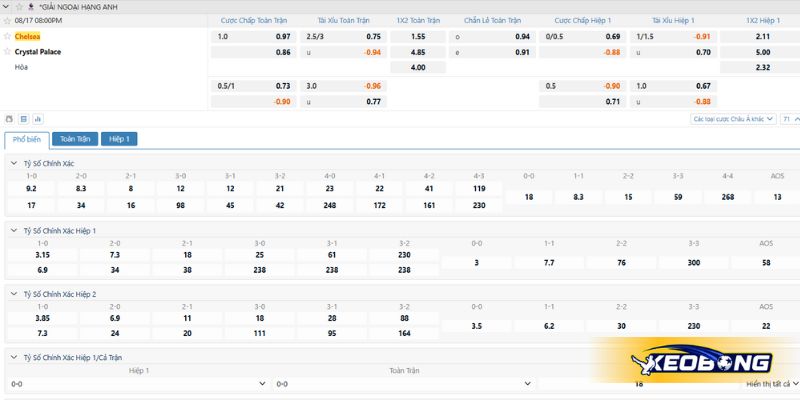Pick second-half correct score 3-2 odds 88

(x=404, y=318)
